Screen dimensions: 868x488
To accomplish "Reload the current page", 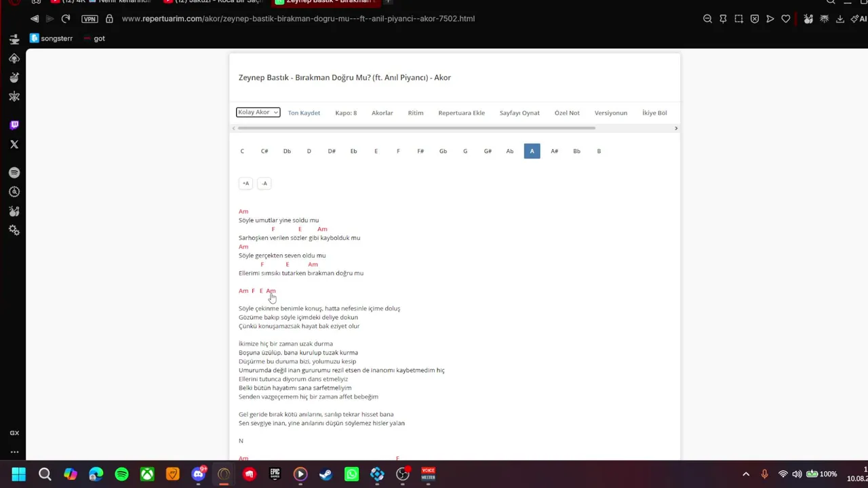I will click(x=66, y=18).
